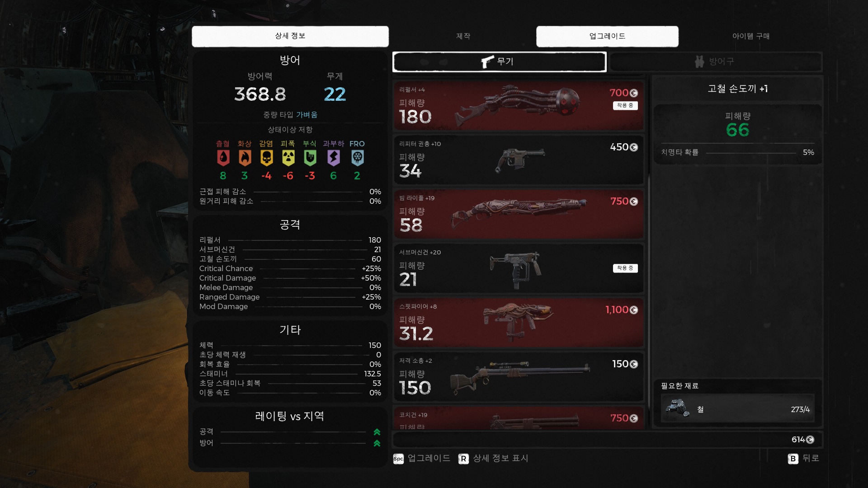Click the 근접 피해 감소 0% row

coord(290,192)
